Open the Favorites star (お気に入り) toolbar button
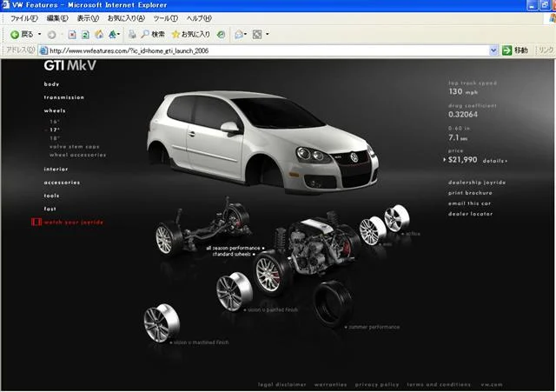This screenshot has height=392, width=556. click(191, 35)
